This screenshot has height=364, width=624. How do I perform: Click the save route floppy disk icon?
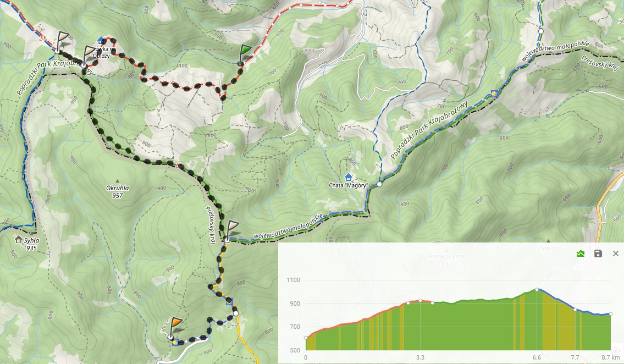click(x=598, y=253)
